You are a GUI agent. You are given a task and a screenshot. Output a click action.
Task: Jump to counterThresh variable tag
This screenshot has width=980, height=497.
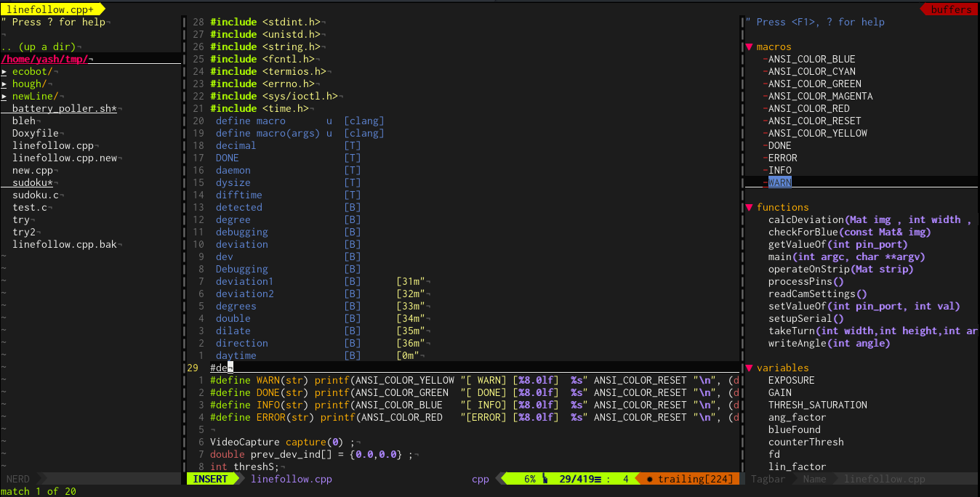[x=806, y=442]
